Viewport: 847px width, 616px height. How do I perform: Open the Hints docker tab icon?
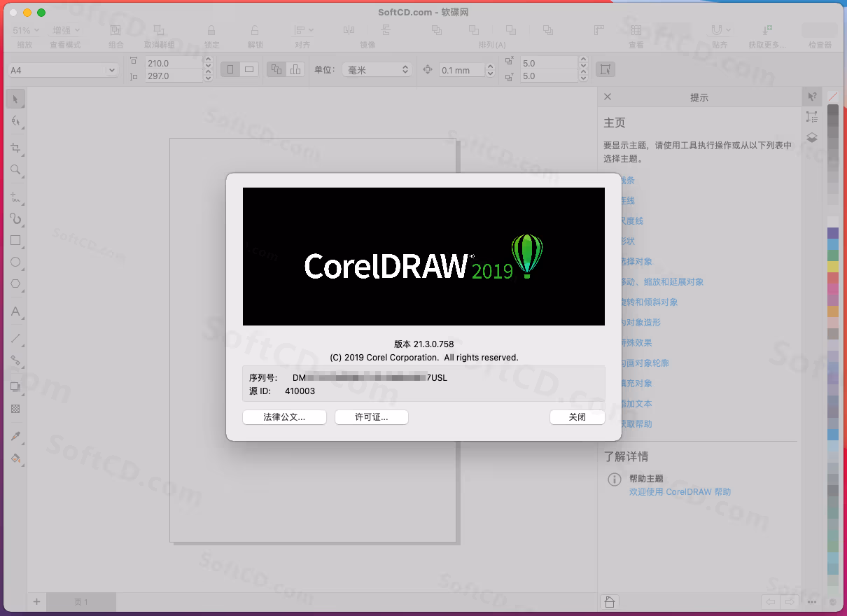point(812,97)
